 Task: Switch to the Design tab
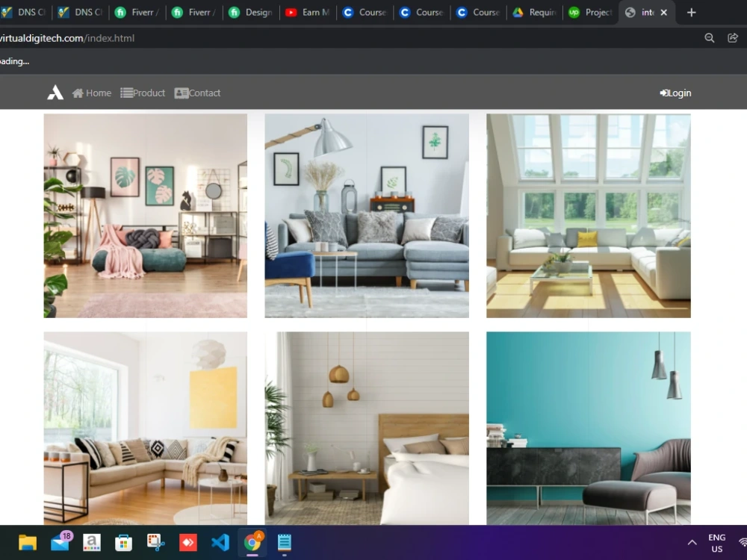point(252,13)
